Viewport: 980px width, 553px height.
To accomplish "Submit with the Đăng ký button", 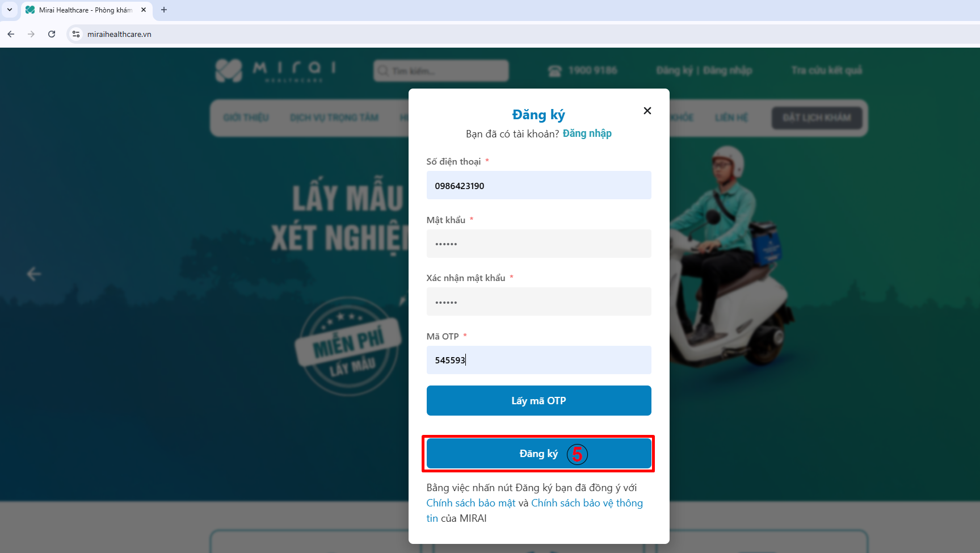I will [x=539, y=454].
